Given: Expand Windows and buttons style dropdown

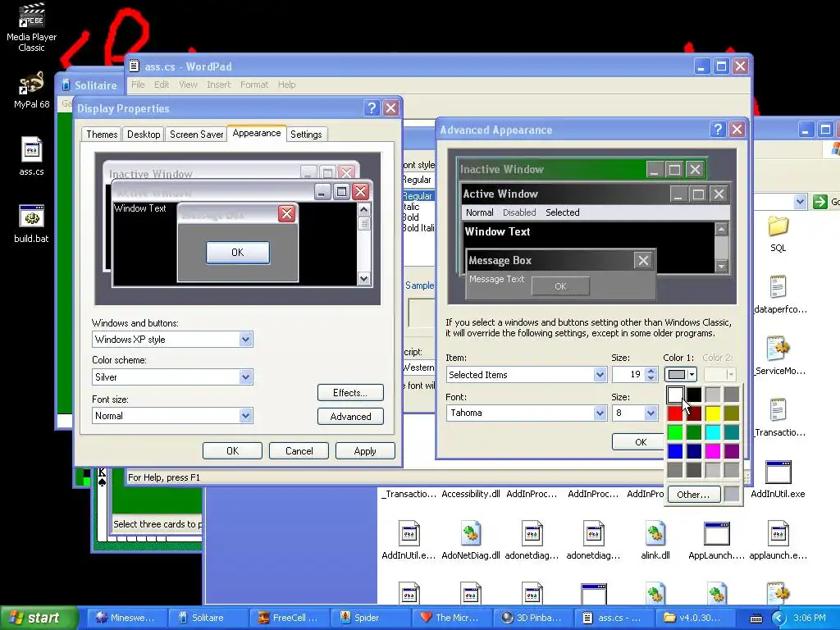Looking at the screenshot, I should [245, 339].
